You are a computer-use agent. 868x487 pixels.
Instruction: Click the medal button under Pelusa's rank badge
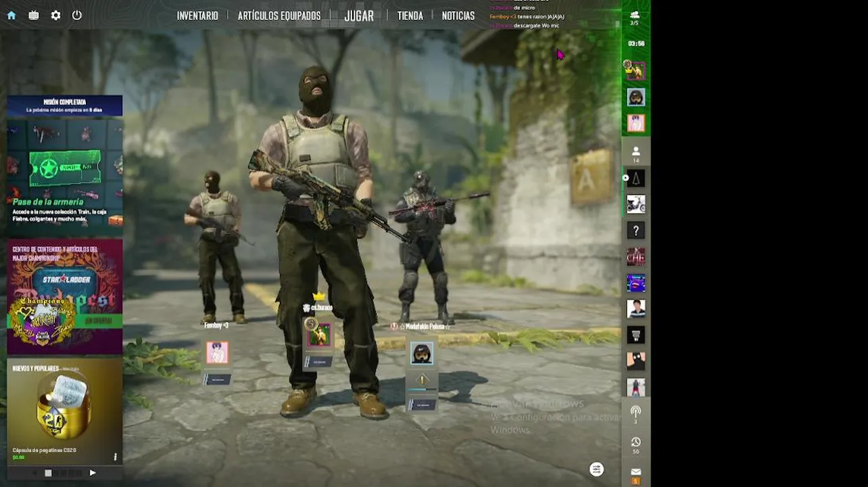click(x=422, y=404)
